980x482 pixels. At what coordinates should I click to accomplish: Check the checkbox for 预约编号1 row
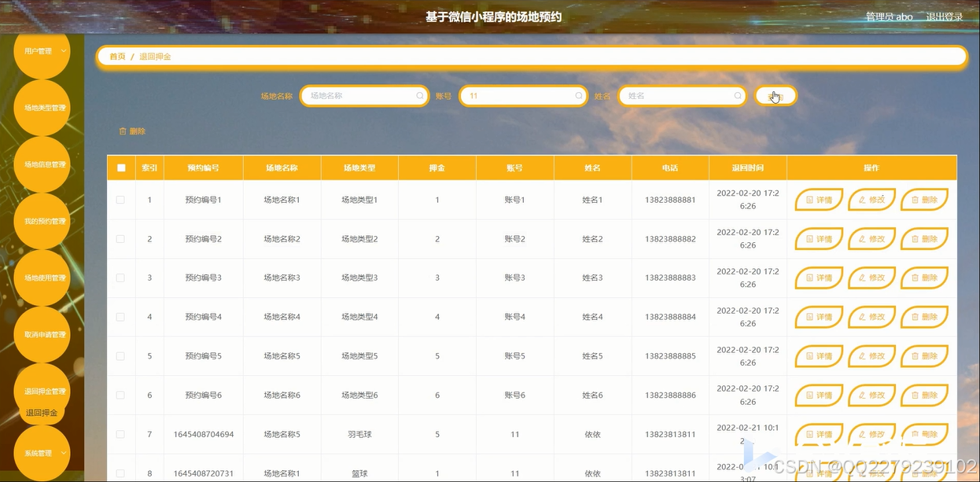(x=120, y=199)
